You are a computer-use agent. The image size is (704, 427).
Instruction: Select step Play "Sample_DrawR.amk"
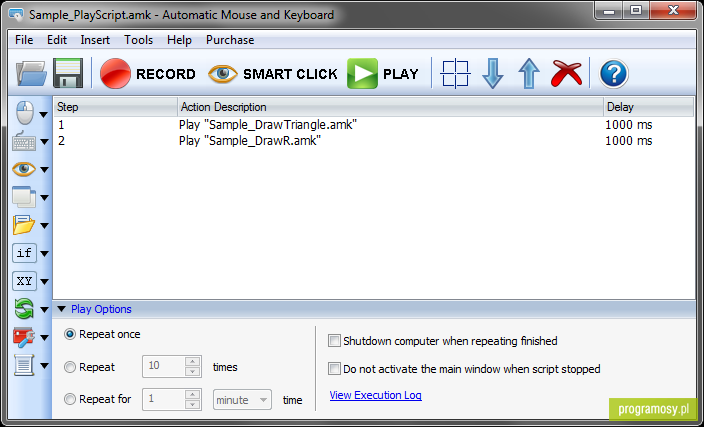tap(250, 141)
